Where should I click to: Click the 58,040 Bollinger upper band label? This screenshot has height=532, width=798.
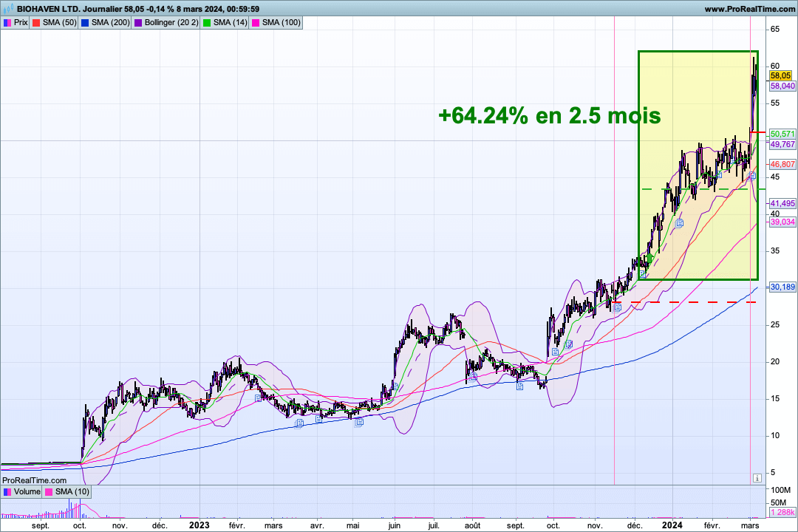[782, 86]
